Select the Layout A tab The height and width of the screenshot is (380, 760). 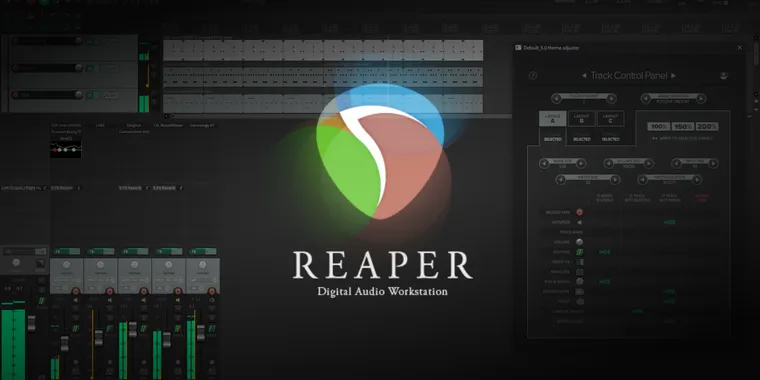[x=553, y=118]
